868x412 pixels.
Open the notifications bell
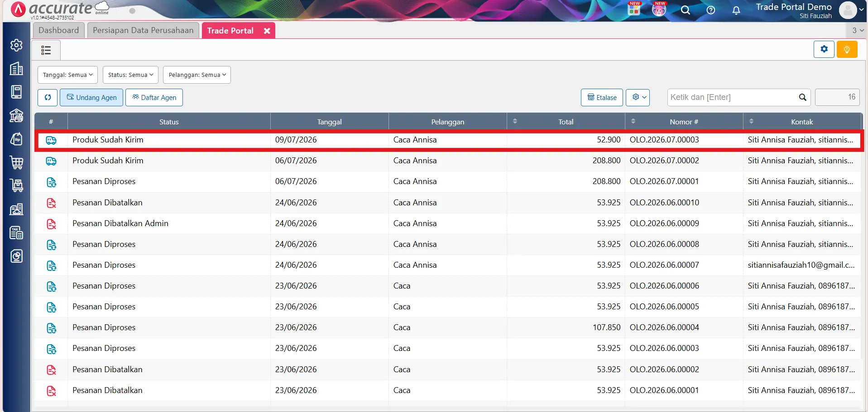[x=736, y=10]
